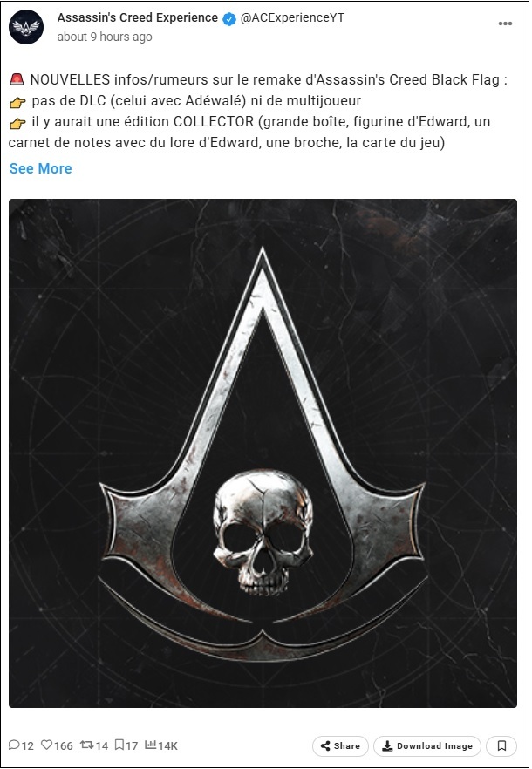Image resolution: width=532 pixels, height=769 pixels.
Task: Open the Assassin's Creed Experience profile avatar
Action: [26, 27]
